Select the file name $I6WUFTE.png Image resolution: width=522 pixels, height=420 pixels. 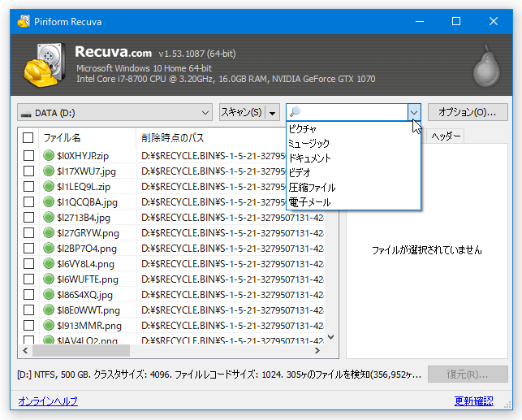tap(88, 279)
